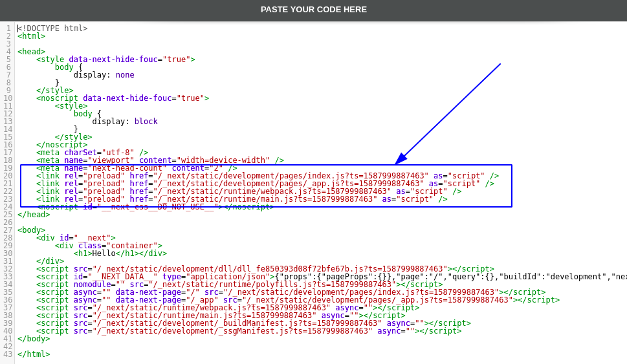Click the meta viewport line
The width and height of the screenshot is (627, 364).
(160, 160)
